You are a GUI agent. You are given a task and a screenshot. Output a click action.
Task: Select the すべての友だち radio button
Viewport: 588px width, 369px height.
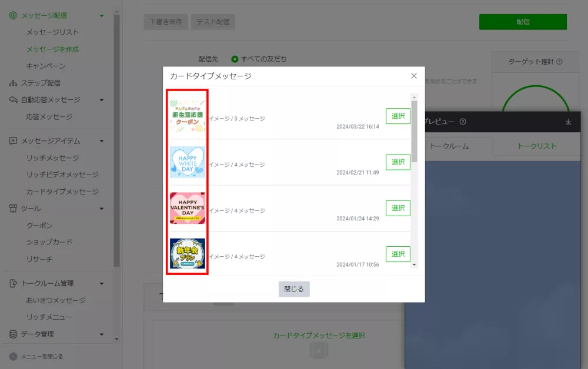(235, 59)
